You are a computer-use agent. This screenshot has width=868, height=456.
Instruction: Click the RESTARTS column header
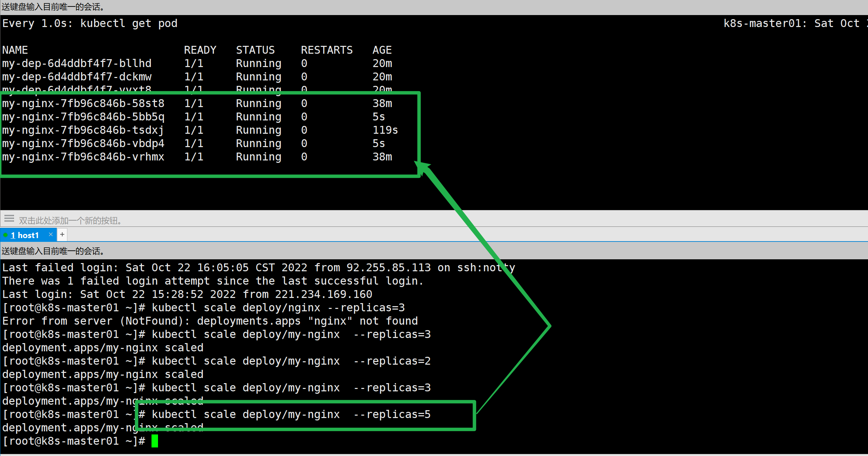[x=327, y=50]
